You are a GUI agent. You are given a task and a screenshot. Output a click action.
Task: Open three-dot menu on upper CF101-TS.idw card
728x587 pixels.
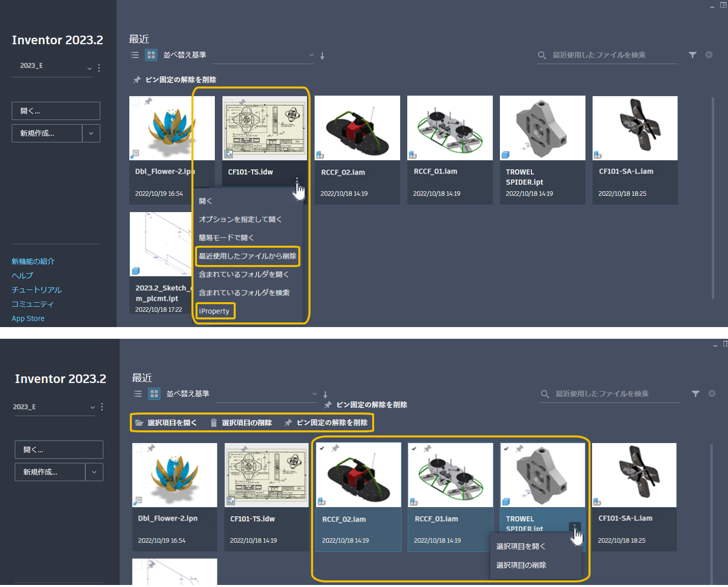coord(297,181)
